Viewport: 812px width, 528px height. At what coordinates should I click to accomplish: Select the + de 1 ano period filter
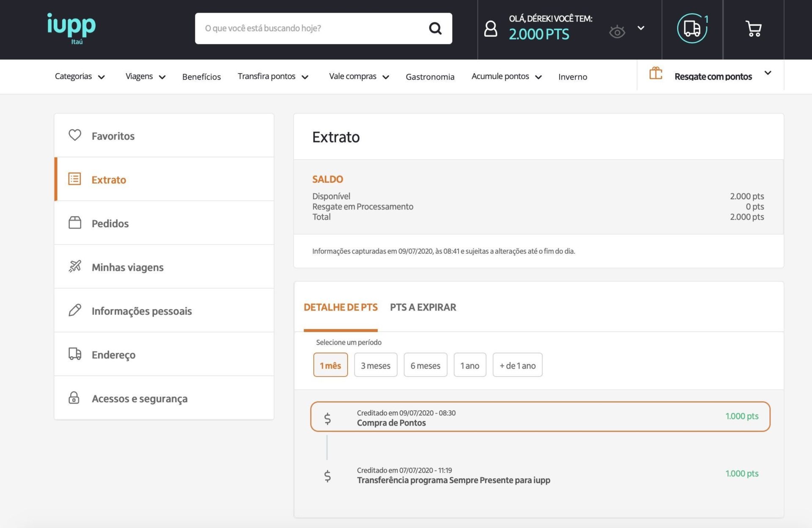click(x=518, y=365)
